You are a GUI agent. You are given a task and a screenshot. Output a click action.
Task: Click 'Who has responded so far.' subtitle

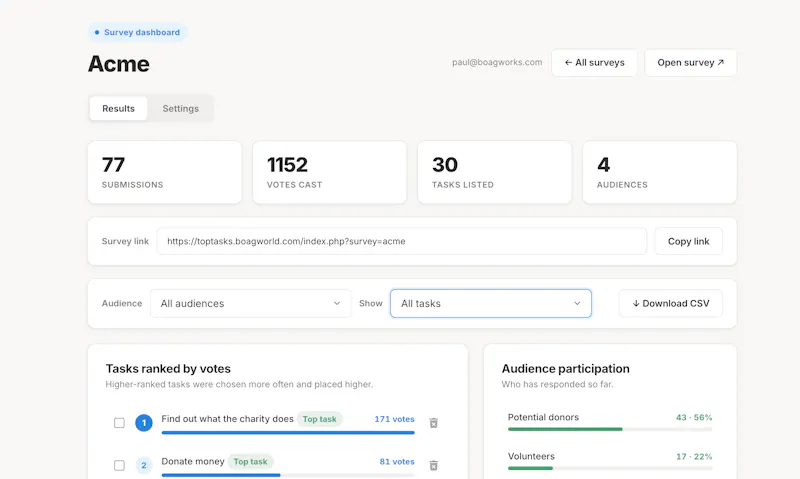click(x=557, y=384)
